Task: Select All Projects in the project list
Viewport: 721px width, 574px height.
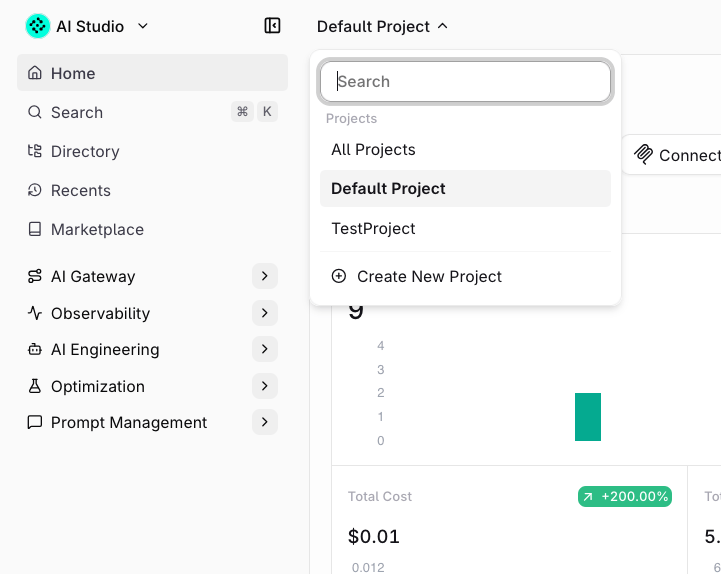Action: pos(465,149)
